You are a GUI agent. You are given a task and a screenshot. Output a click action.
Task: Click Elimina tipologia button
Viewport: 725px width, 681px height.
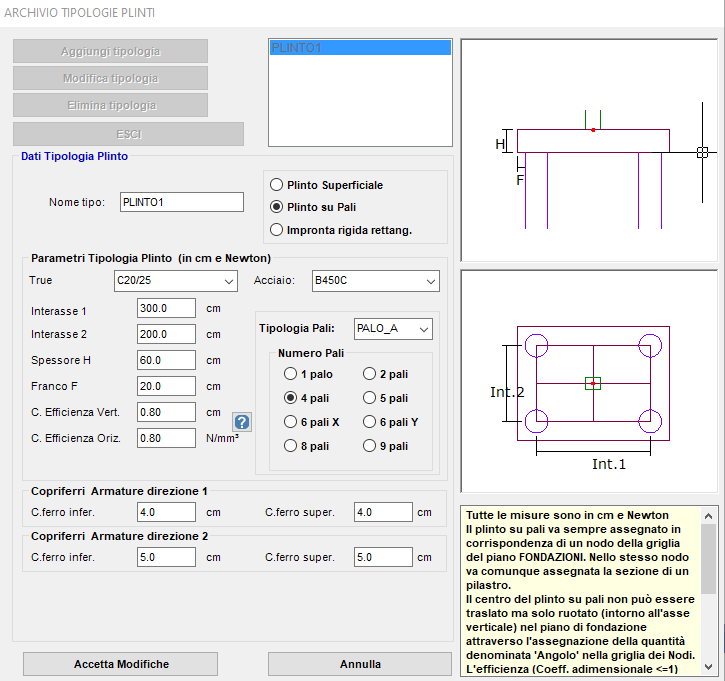[x=111, y=105]
